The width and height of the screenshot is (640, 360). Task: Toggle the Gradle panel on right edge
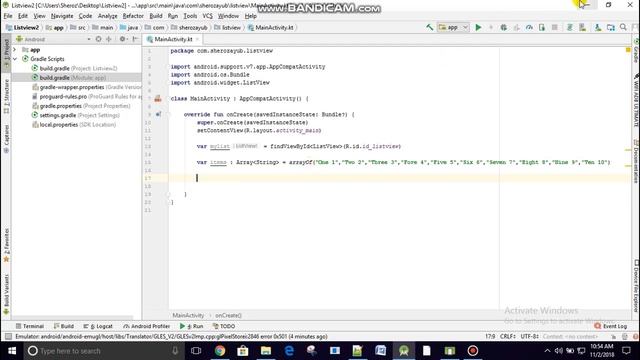[x=636, y=51]
